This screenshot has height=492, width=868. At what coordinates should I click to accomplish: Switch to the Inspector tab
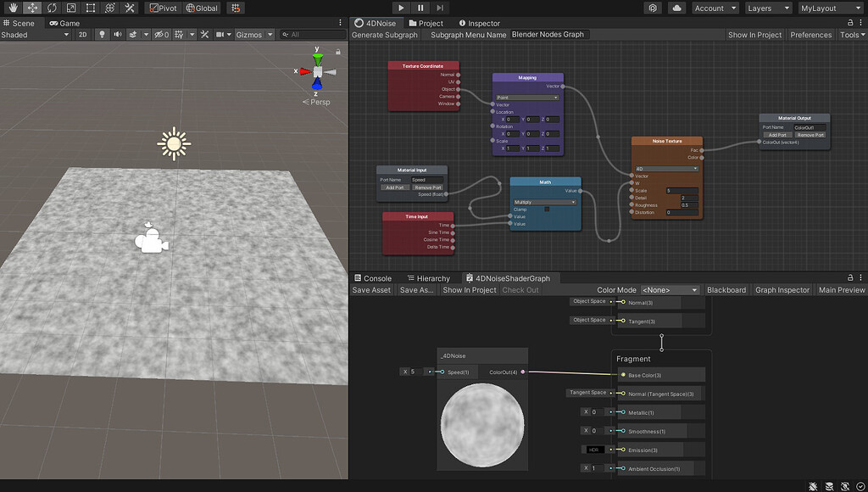(x=480, y=23)
